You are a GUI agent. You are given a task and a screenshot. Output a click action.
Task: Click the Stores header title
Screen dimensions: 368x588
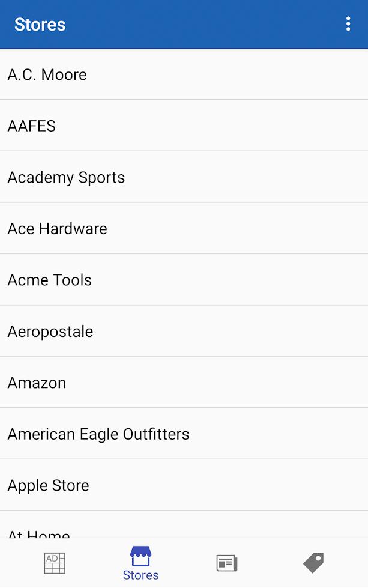pos(40,25)
